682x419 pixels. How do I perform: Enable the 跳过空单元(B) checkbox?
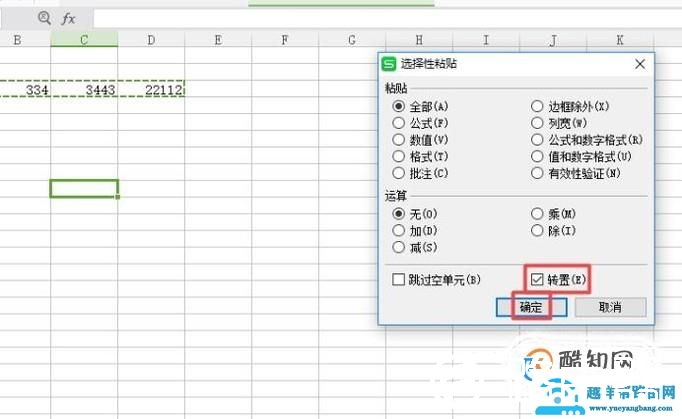(398, 279)
